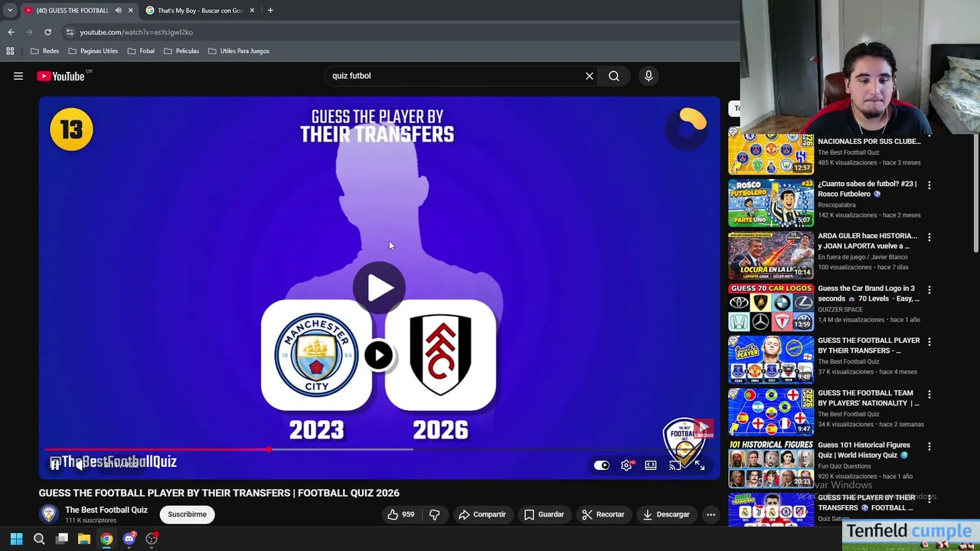Open player settings gear
Screen dimensions: 980x551
pos(626,465)
